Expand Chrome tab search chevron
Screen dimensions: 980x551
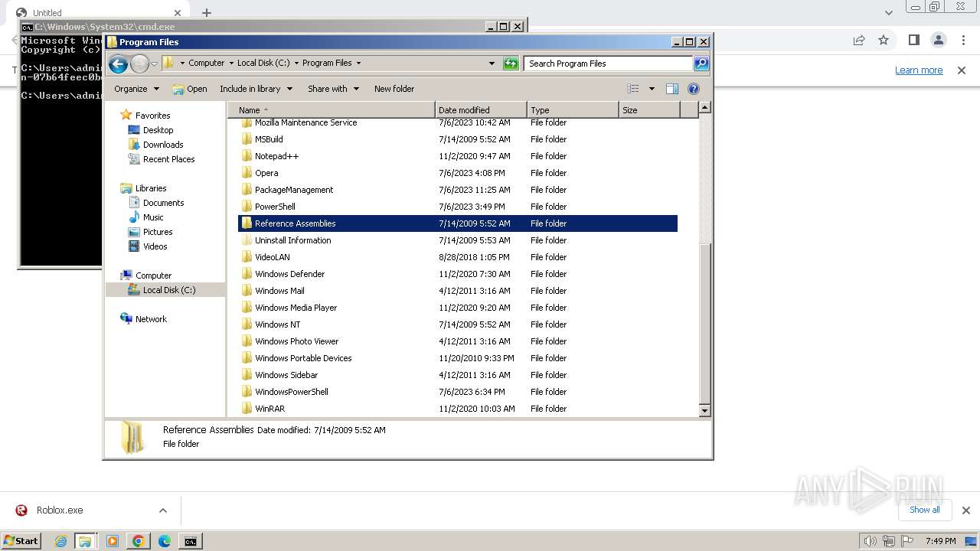coord(888,12)
